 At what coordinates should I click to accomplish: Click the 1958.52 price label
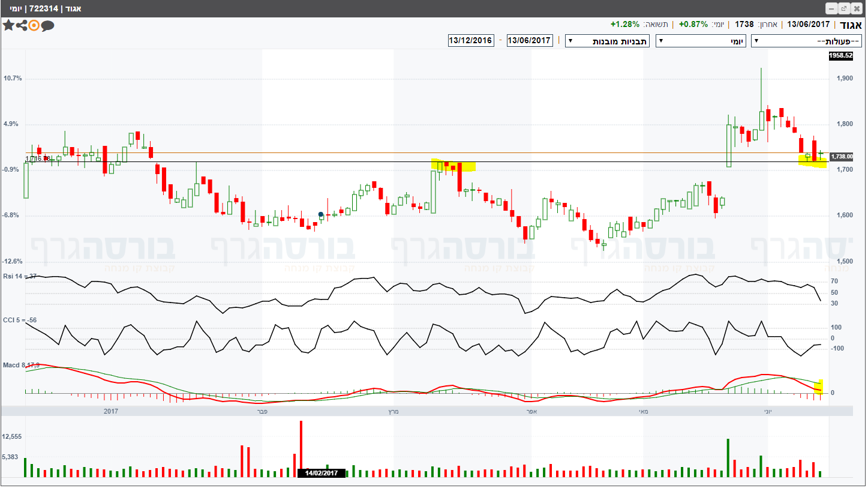click(840, 55)
